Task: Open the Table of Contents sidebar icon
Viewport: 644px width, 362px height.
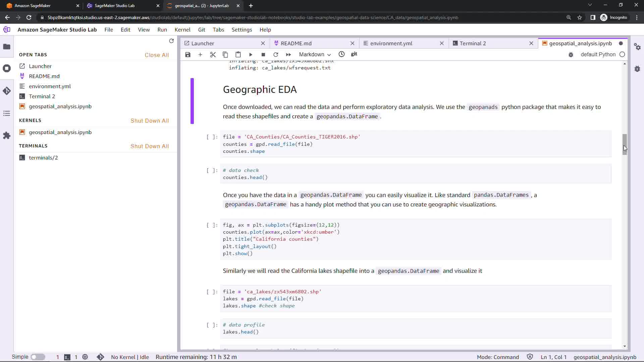Action: click(7, 113)
